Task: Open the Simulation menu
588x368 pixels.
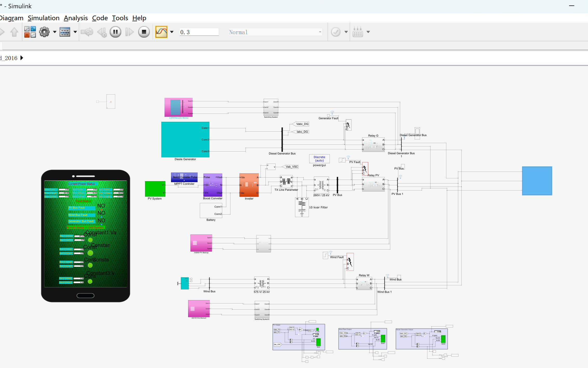Action: click(x=44, y=18)
